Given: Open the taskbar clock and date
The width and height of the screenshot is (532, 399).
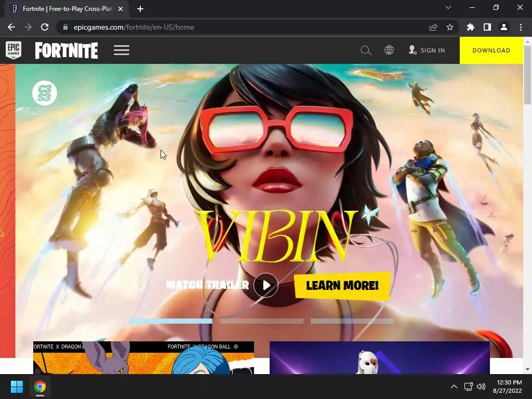Looking at the screenshot, I should (x=508, y=387).
